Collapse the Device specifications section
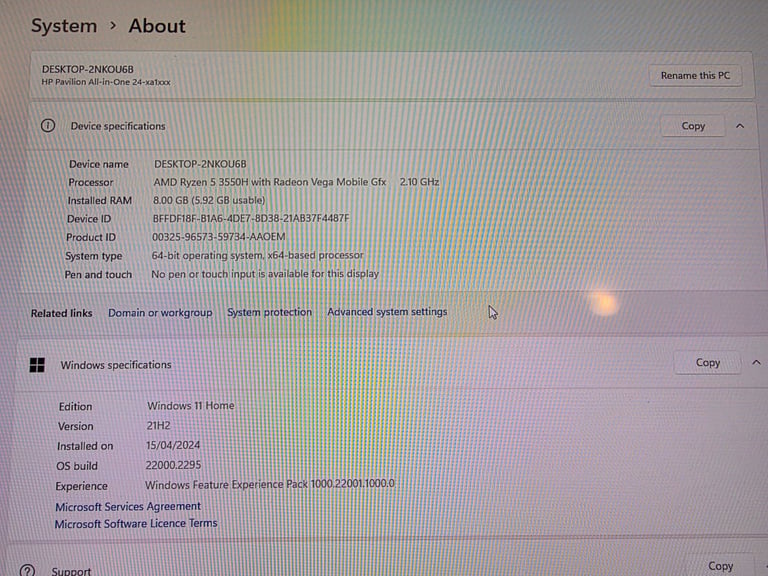The image size is (768, 576). (740, 126)
